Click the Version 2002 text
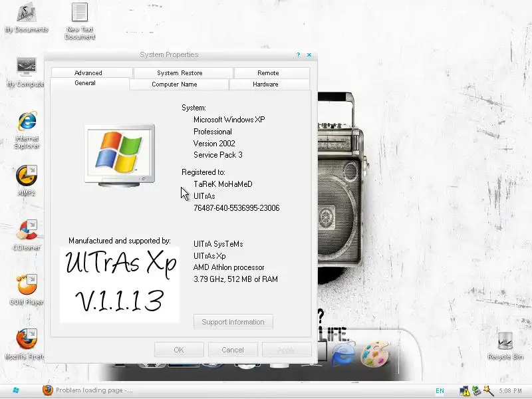 coord(214,144)
